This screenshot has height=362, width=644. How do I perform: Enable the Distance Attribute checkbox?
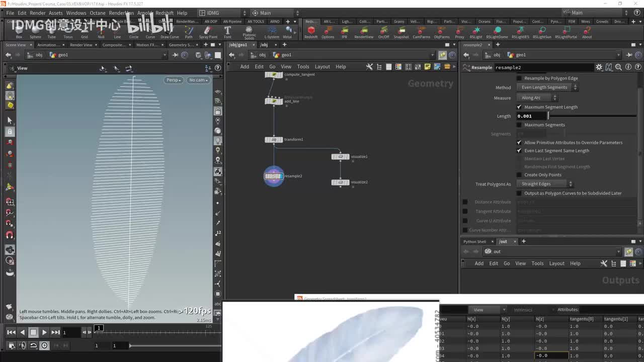(465, 202)
